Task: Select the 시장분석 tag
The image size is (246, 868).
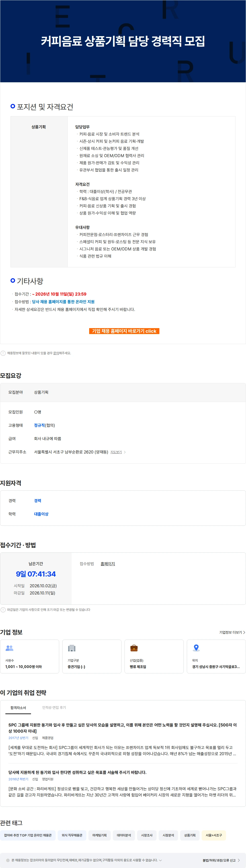Action: 168,835
